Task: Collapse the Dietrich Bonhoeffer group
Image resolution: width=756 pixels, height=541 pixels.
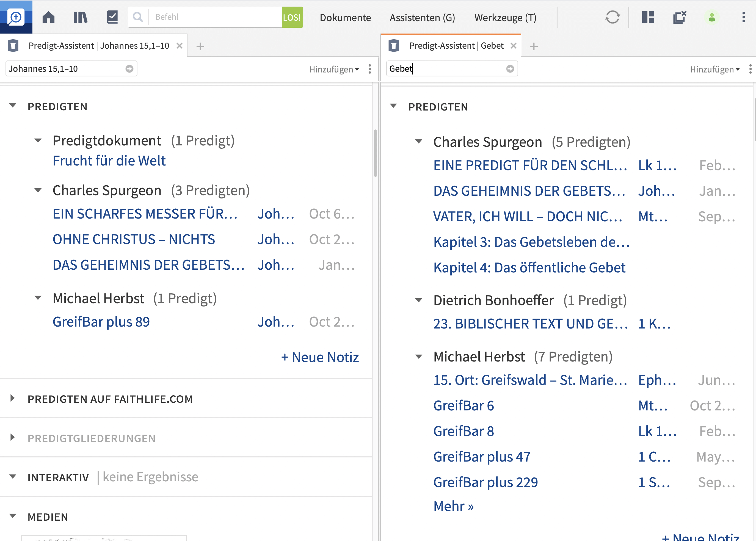Action: 419,300
